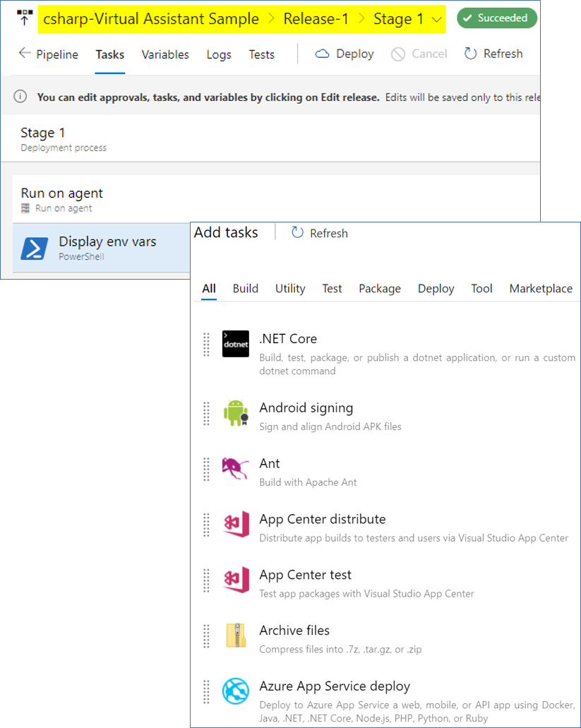581x728 pixels.
Task: Click drag handle beside Ant task
Action: pos(207,469)
